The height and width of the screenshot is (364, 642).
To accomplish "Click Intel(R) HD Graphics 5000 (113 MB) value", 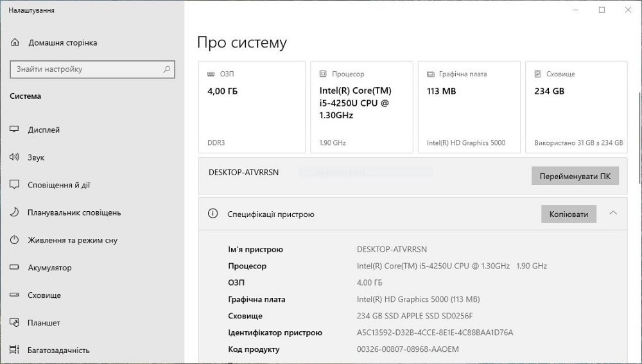I will (x=418, y=299).
